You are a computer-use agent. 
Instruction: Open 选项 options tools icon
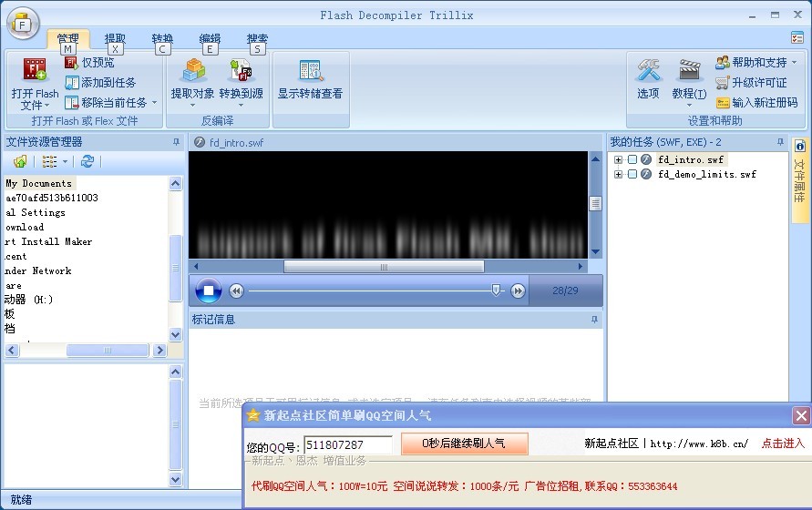coord(648,70)
